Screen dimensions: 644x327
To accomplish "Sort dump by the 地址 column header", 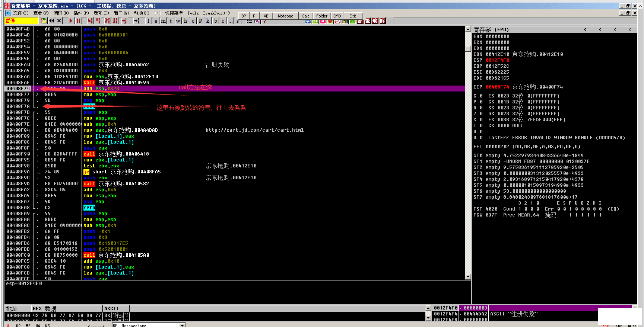I will click(x=18, y=308).
